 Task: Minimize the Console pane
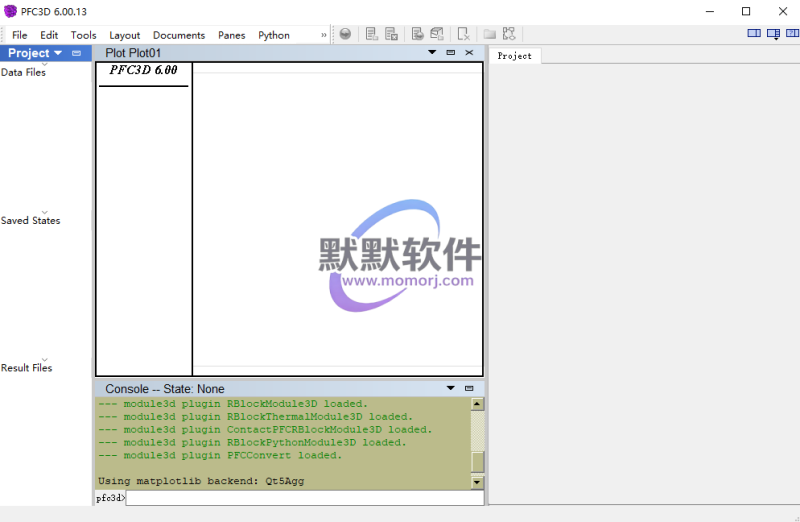pyautogui.click(x=469, y=388)
